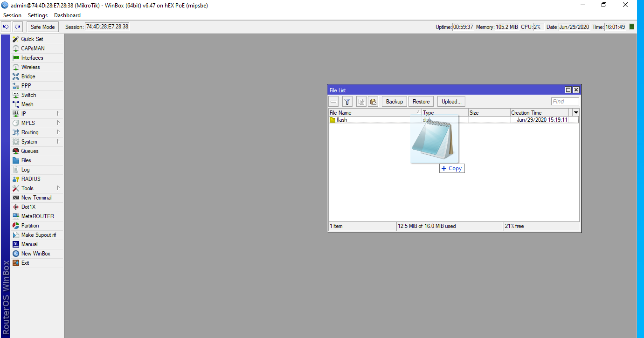Click the undo arrow in the toolbar

point(6,27)
